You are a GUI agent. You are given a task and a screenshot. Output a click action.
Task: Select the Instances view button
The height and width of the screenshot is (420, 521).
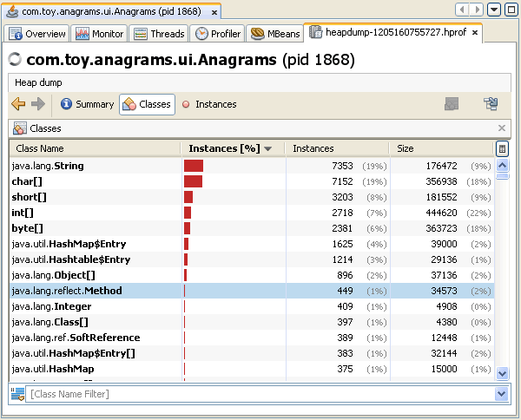pyautogui.click(x=208, y=104)
